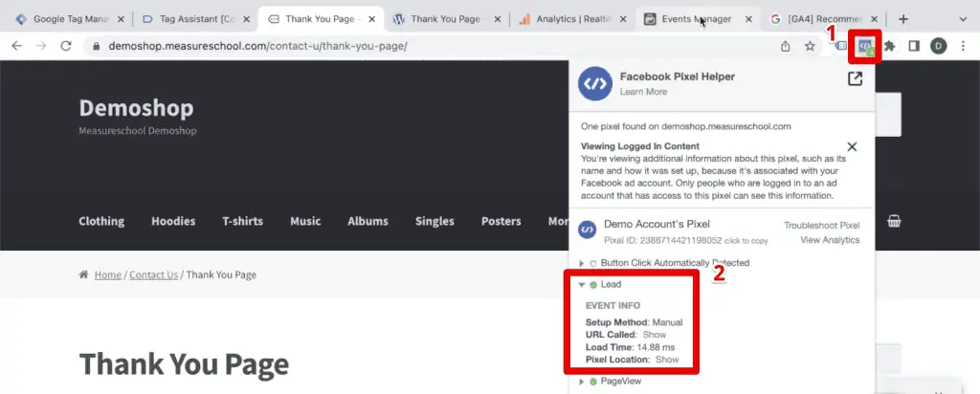
Task: Click the Learn More link in Pixel Helper
Action: tap(643, 92)
